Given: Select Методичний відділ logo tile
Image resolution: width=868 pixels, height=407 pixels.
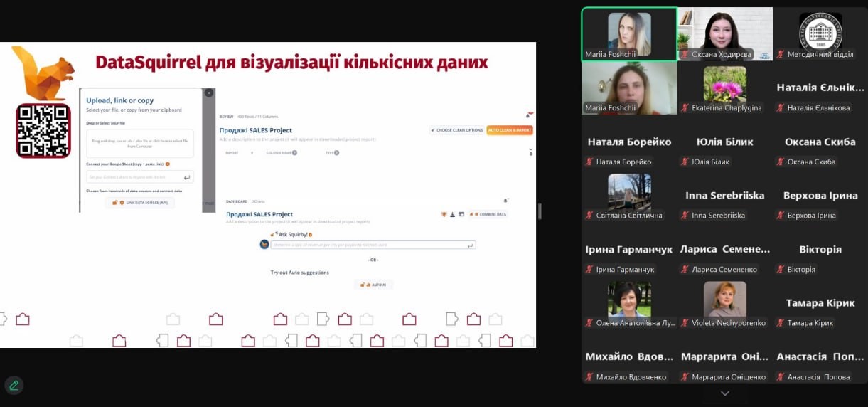Looking at the screenshot, I should [820, 33].
